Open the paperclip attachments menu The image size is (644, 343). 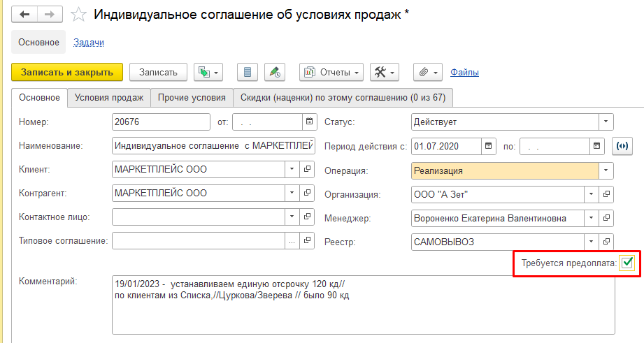pos(427,72)
